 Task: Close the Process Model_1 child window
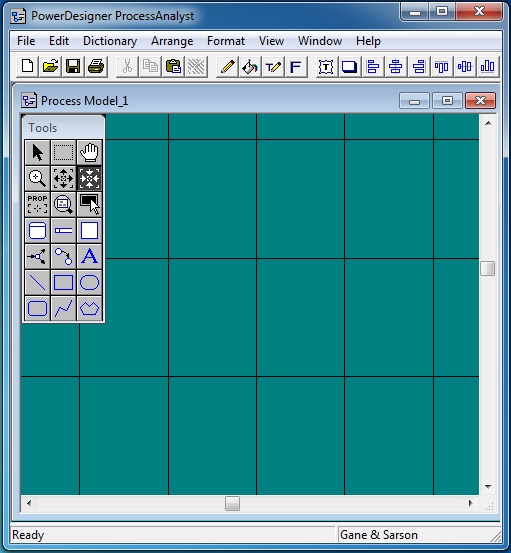(480, 101)
